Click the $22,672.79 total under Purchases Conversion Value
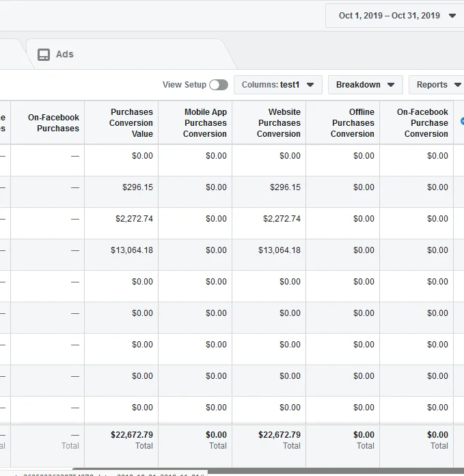Image resolution: width=464 pixels, height=476 pixels. pyautogui.click(x=132, y=435)
